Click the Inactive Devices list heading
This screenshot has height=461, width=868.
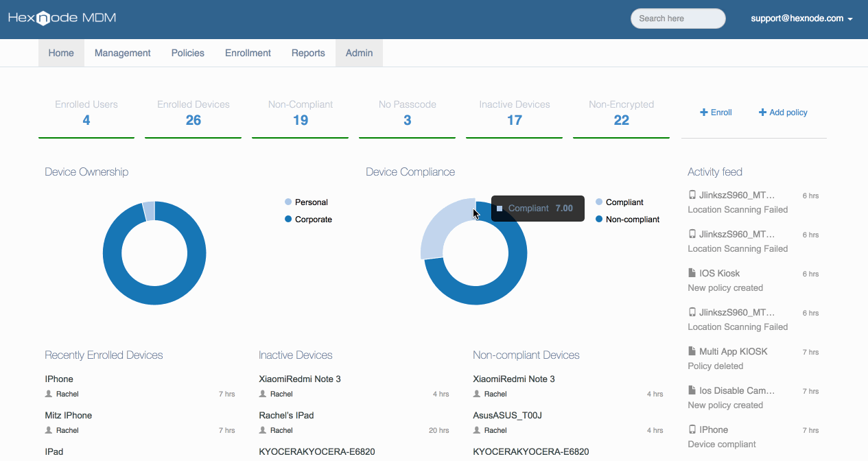point(296,355)
